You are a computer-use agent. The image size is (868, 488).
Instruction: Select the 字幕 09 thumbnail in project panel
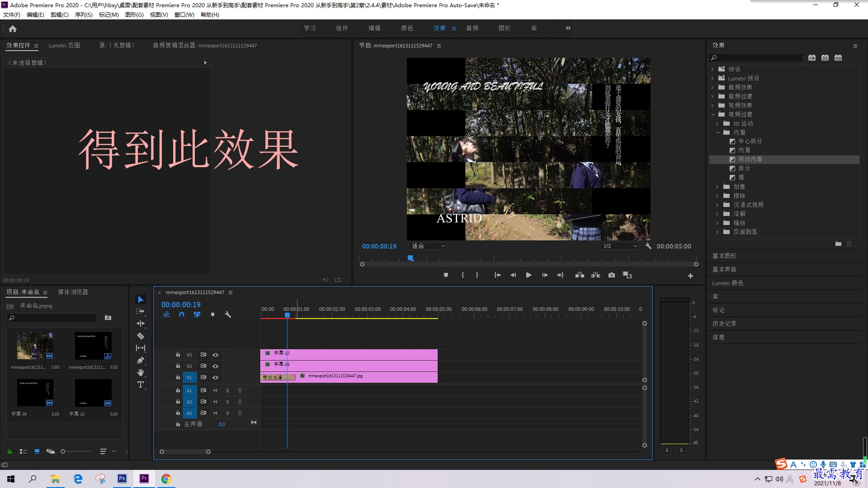pyautogui.click(x=35, y=393)
